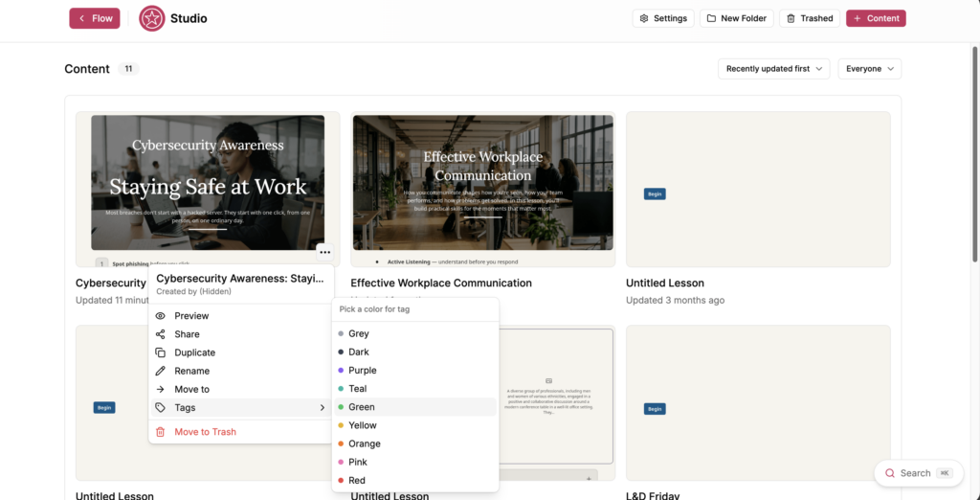Choose Share from the context menu

tap(241, 334)
